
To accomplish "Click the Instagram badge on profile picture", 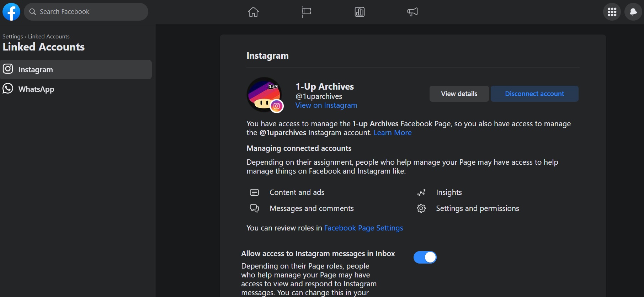I will tap(277, 106).
